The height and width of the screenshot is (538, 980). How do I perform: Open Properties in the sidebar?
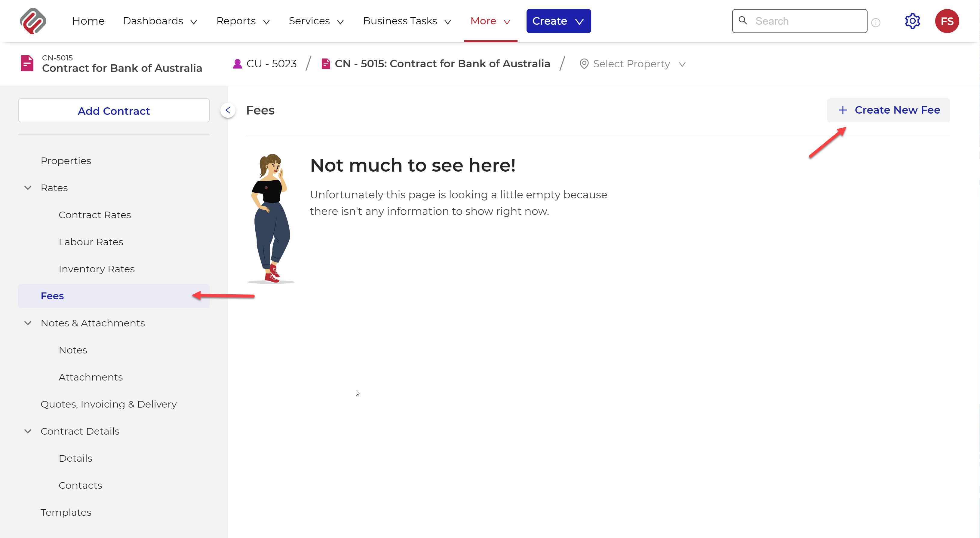point(66,161)
